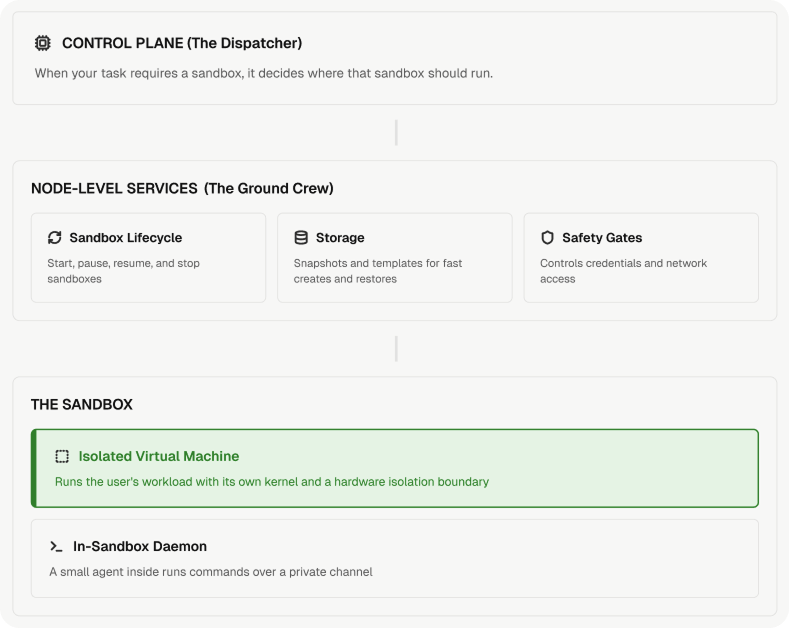This screenshot has width=789, height=628.
Task: Click the "Storage" card title
Action: 340,238
